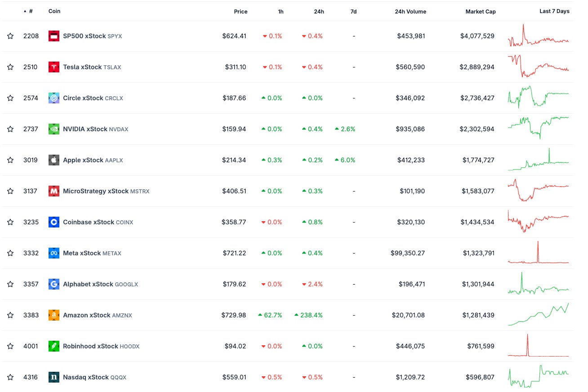Viewport: 588px width, 392px height.
Task: Click the Tesla xStock logo icon
Action: (x=54, y=67)
